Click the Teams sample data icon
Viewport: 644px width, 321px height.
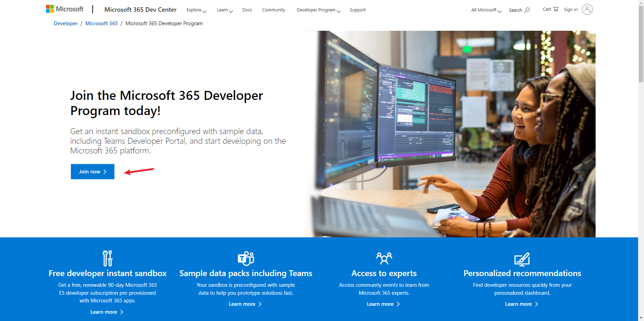pyautogui.click(x=246, y=258)
